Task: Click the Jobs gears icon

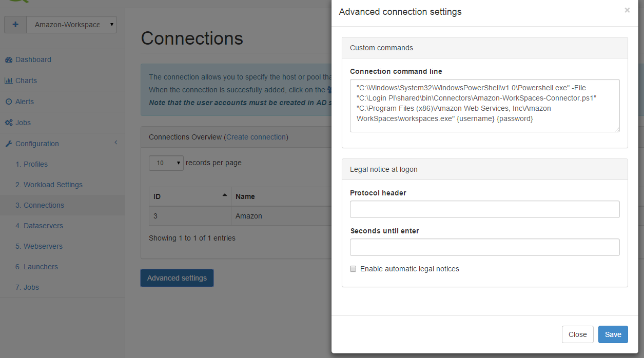Action: 9,123
